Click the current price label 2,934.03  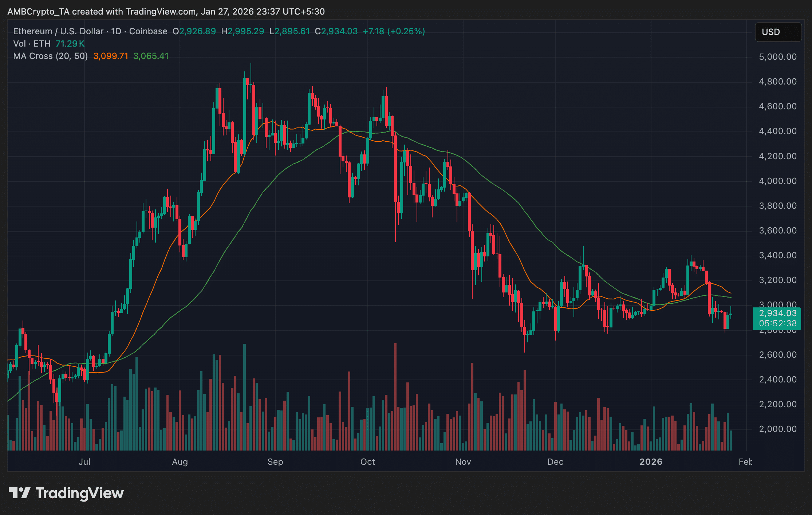[x=777, y=313]
